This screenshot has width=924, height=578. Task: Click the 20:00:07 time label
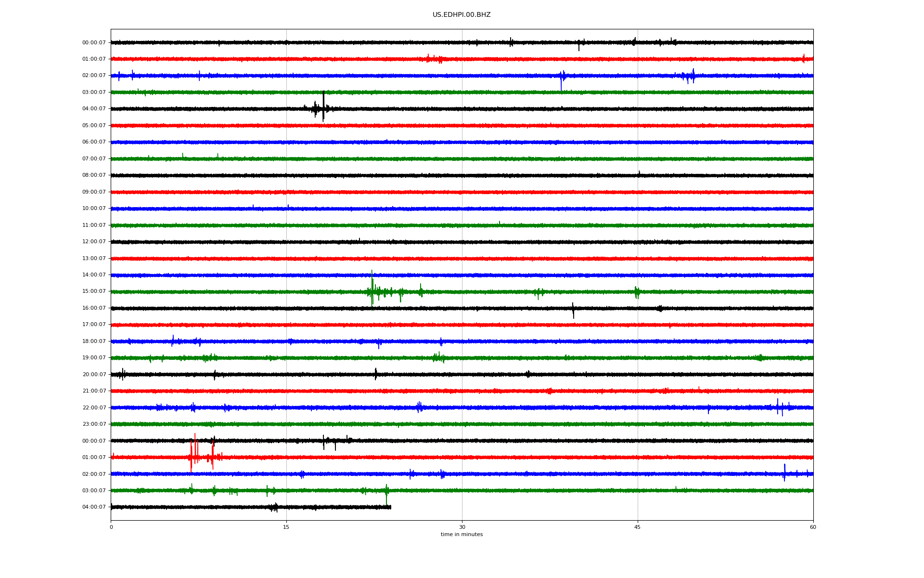pyautogui.click(x=94, y=375)
